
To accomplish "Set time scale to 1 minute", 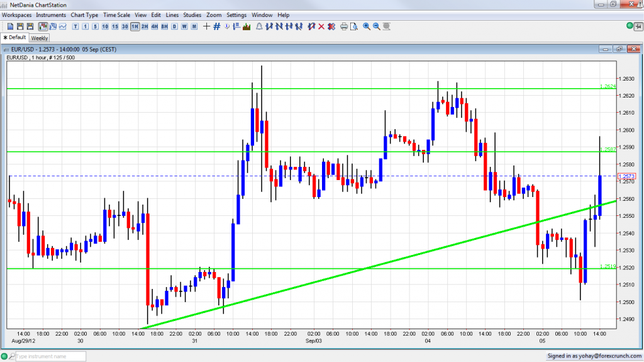I will point(86,26).
